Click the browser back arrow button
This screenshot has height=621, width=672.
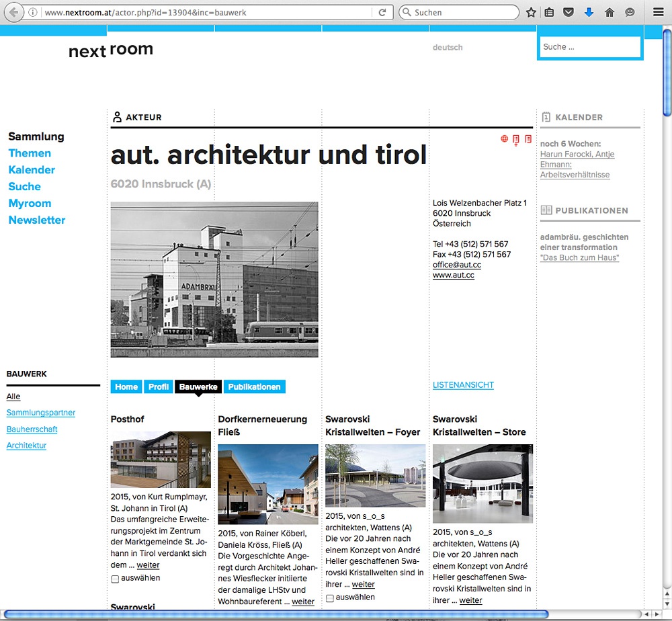pos(13,12)
